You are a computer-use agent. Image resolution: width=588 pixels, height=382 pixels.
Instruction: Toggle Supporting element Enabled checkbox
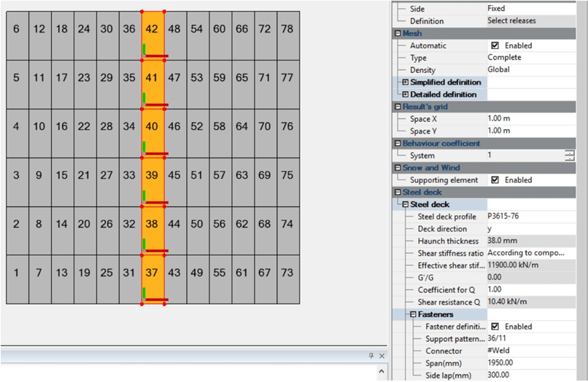pyautogui.click(x=495, y=180)
